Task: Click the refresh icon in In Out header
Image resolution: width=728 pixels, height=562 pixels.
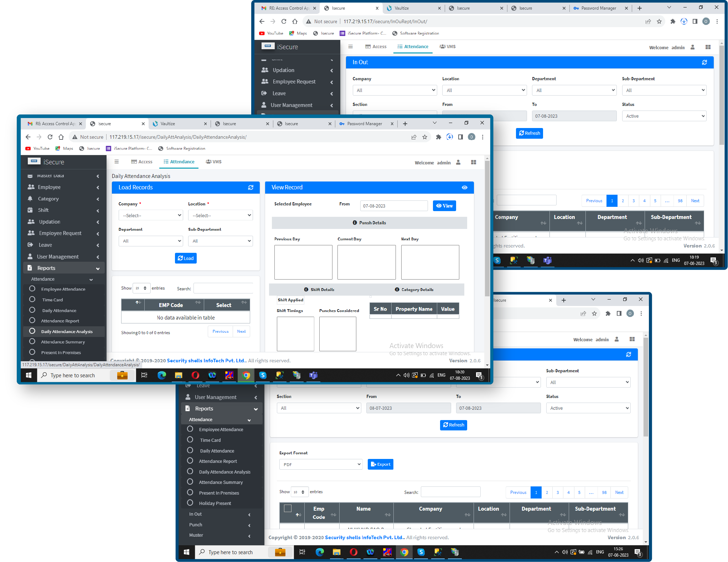Action: 704,62
